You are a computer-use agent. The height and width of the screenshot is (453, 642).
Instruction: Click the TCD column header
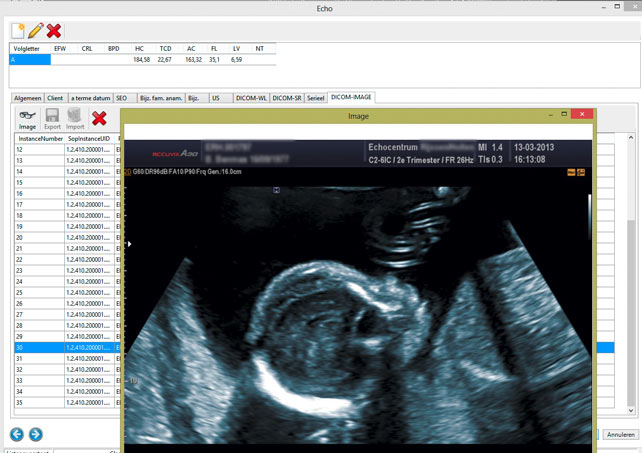pyautogui.click(x=165, y=49)
